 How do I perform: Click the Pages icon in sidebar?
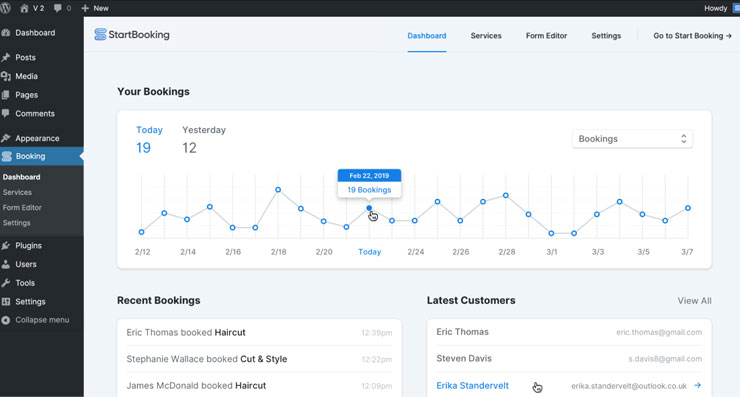(x=6, y=95)
